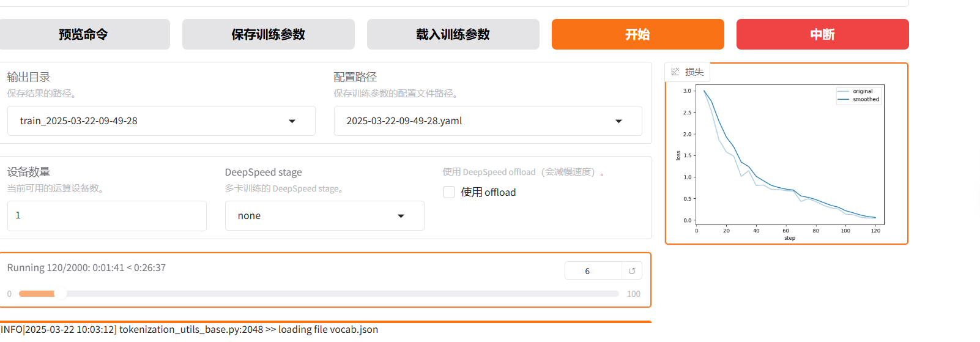The image size is (980, 342).
Task: Click the plot legend with original and smoothed
Action: 859,95
